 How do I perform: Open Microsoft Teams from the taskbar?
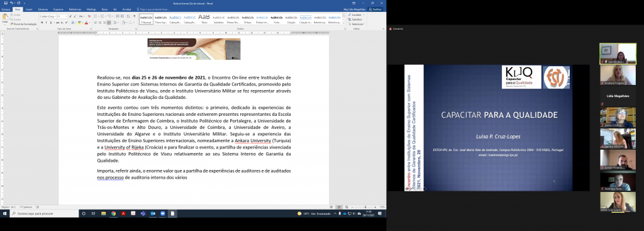pyautogui.click(x=143, y=213)
